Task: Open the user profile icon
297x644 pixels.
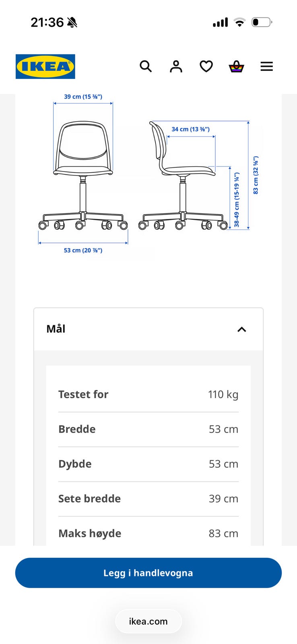Action: 176,66
